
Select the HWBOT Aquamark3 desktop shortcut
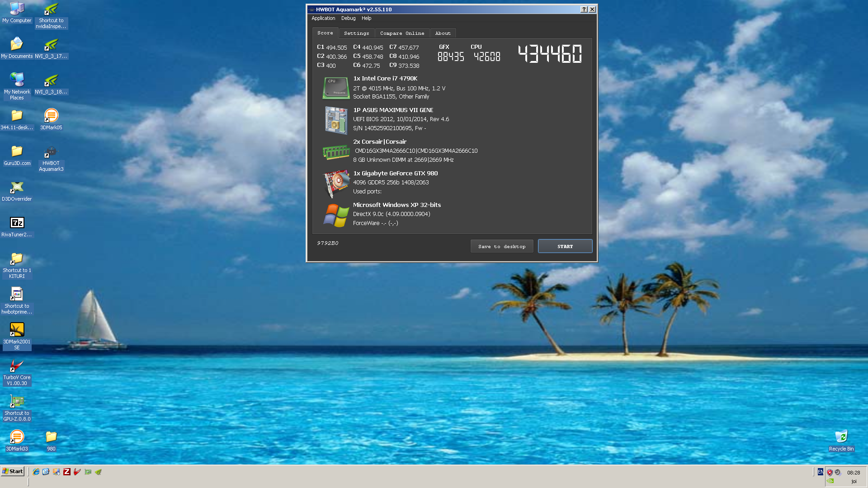(51, 158)
